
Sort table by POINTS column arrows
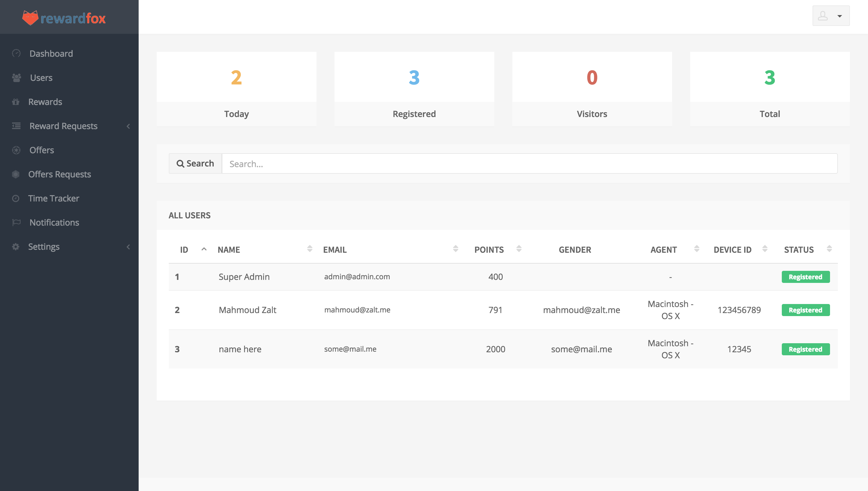519,249
